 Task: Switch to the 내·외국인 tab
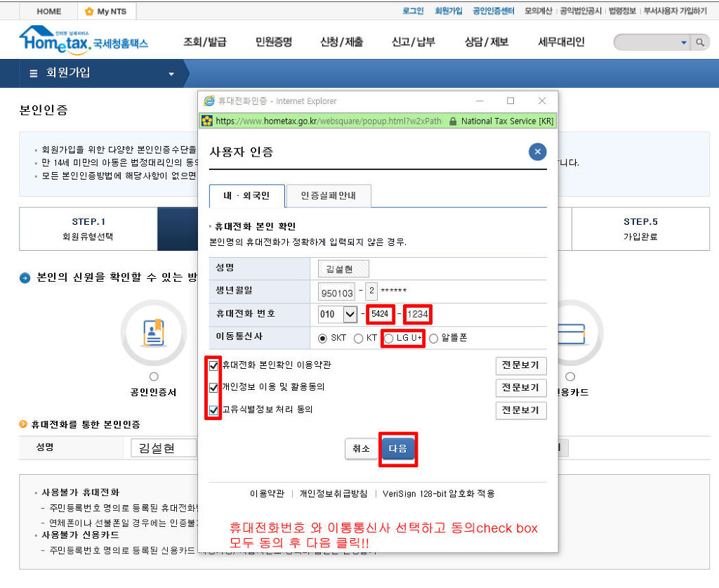[x=246, y=196]
